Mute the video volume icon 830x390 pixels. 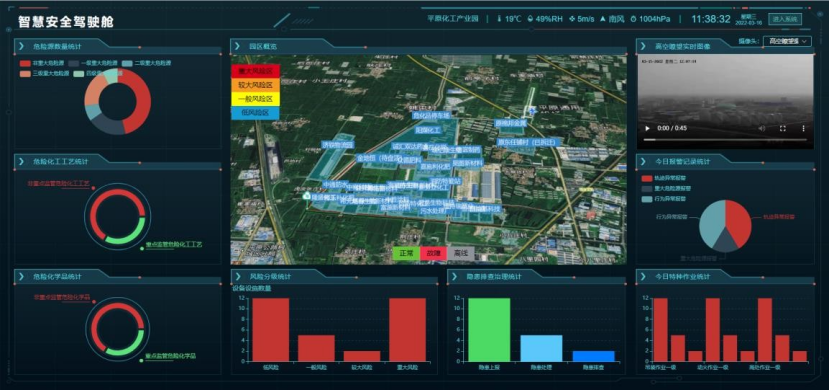[762, 128]
